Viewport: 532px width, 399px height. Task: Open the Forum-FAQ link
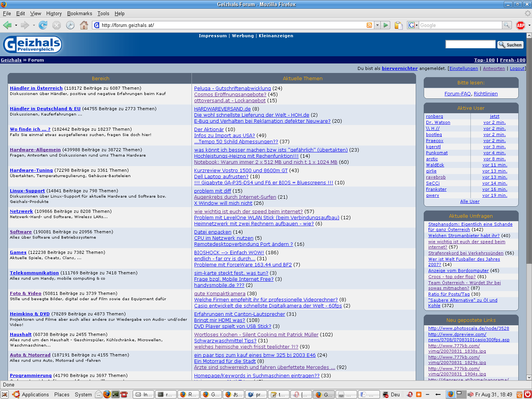pos(458,93)
